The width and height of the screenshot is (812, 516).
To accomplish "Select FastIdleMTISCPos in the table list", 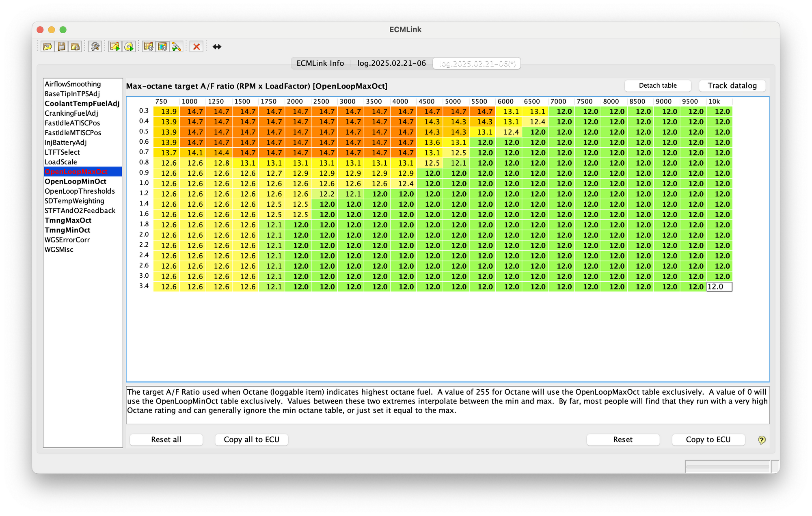I will click(x=83, y=133).
